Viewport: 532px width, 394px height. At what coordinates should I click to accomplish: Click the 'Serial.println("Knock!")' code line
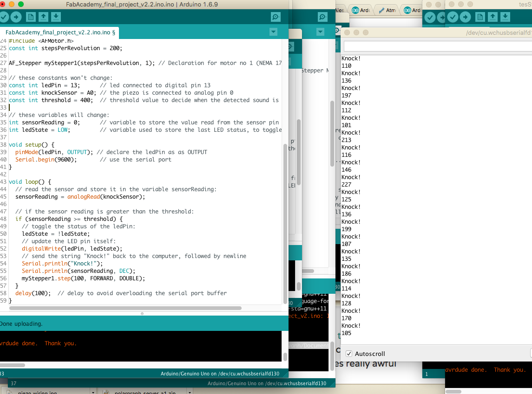tap(62, 264)
